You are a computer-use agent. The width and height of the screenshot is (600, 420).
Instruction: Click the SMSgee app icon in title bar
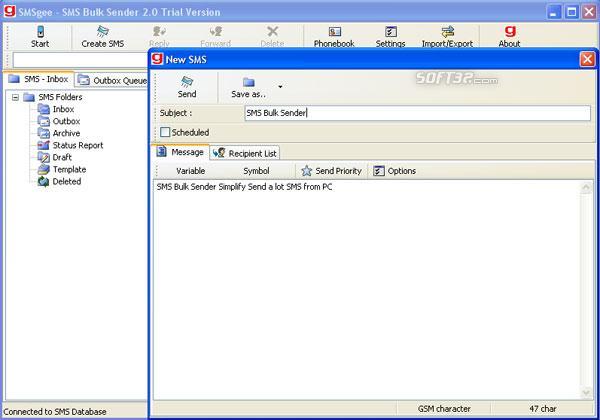pyautogui.click(x=10, y=11)
